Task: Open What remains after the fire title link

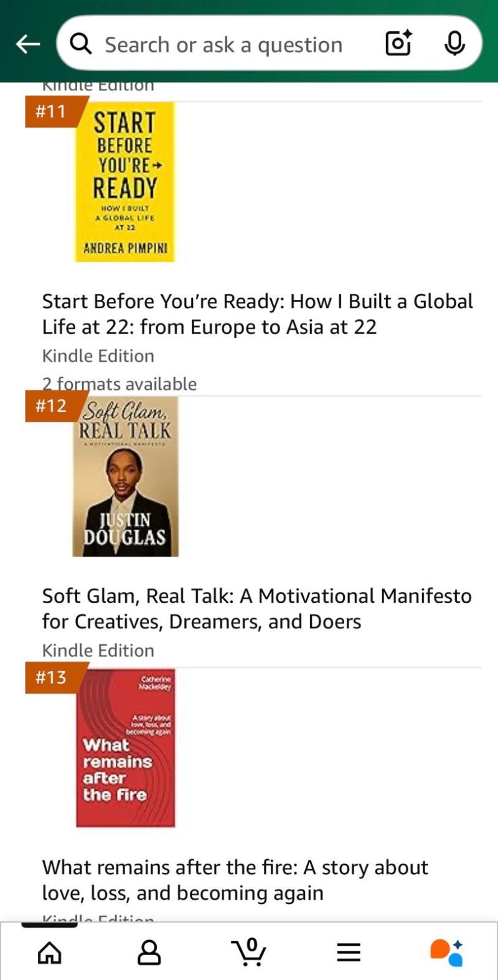Action: pyautogui.click(x=235, y=880)
